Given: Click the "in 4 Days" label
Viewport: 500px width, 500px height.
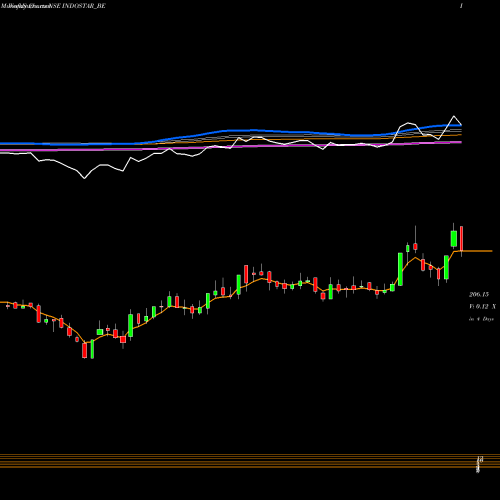Looking at the screenshot, I should click(481, 319).
